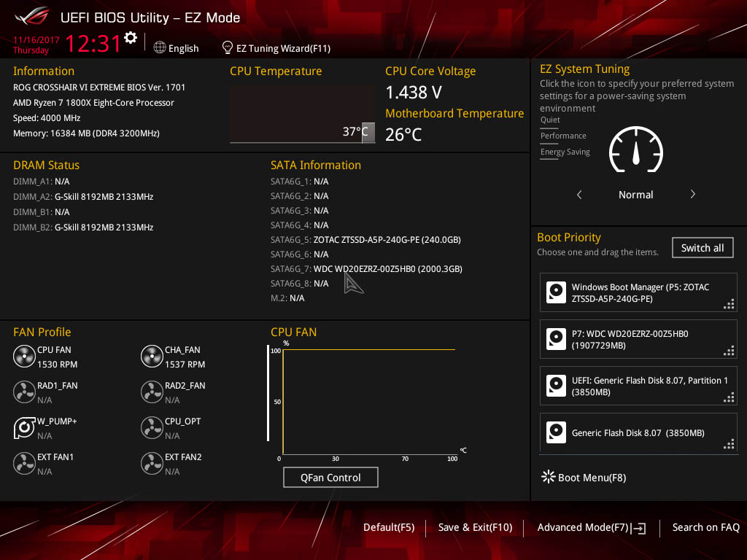
Task: Click the AMD Ryzen 7 1800X processor line
Action: tap(93, 103)
